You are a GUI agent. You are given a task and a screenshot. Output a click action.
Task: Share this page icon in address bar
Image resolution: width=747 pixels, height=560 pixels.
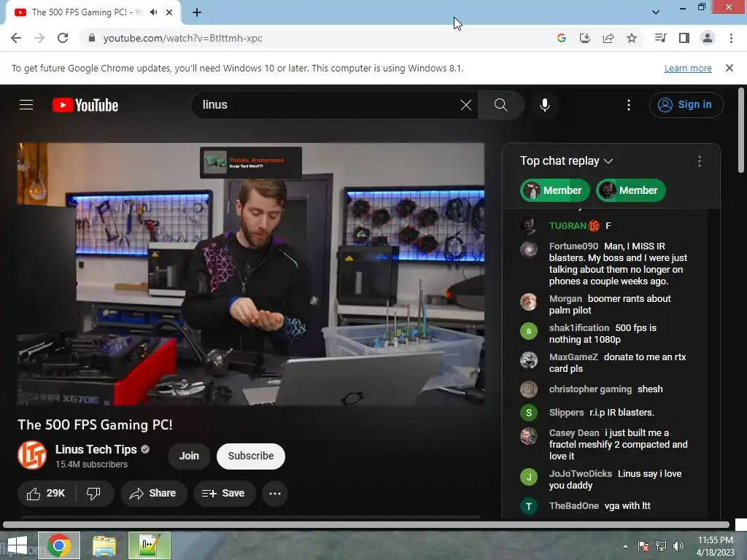pos(608,38)
